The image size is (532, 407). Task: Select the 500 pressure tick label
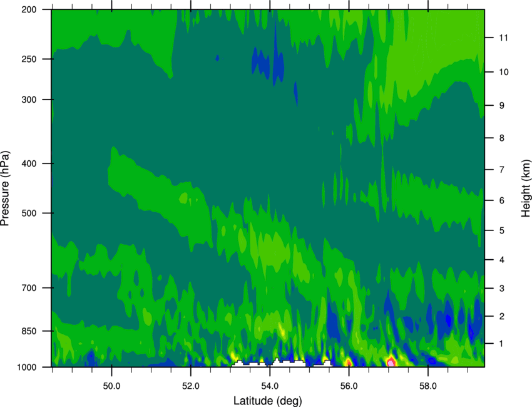coord(29,213)
